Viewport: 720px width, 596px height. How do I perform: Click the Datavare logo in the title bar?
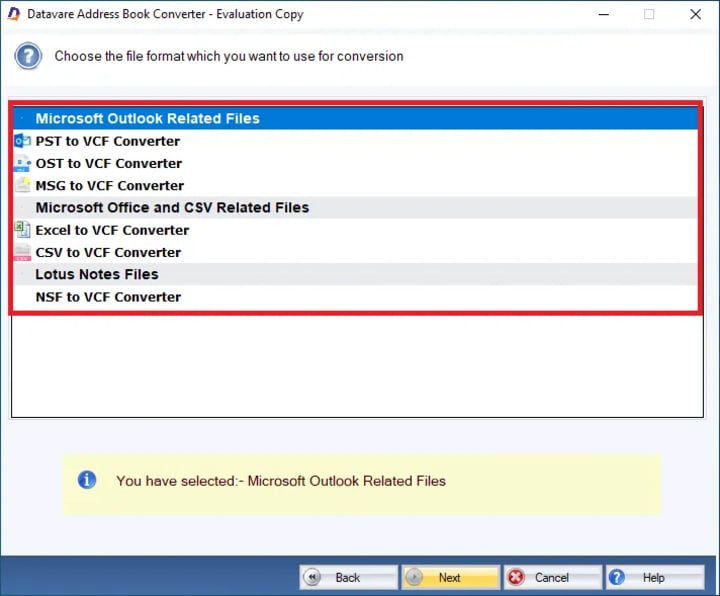[x=14, y=14]
